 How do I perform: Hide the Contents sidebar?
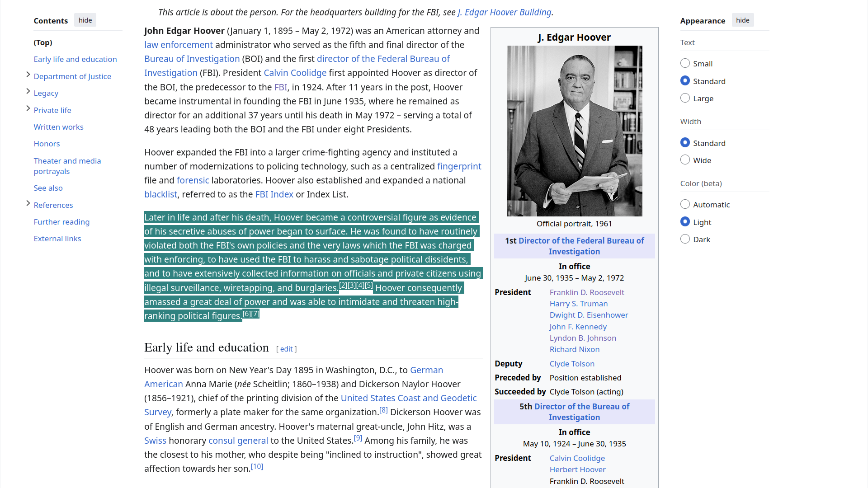tap(85, 20)
